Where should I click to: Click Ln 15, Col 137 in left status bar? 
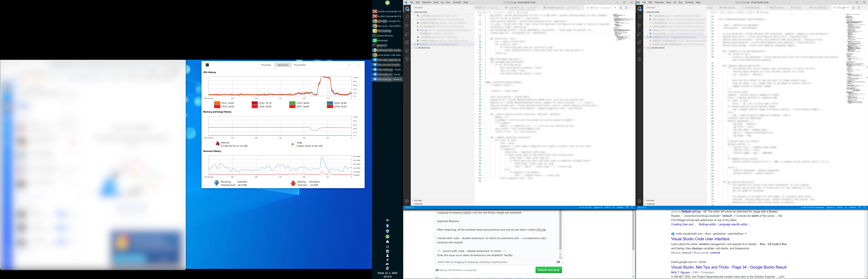pos(585,208)
